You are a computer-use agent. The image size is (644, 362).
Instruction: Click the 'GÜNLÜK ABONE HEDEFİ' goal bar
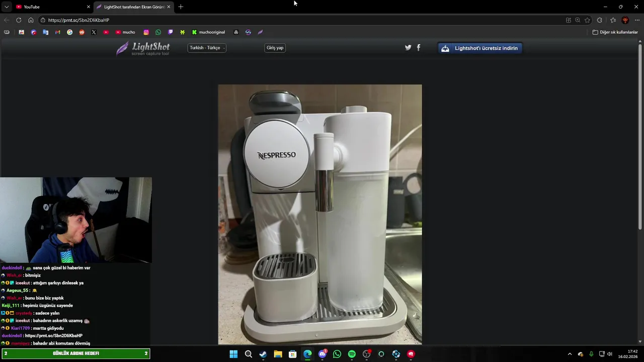(x=75, y=353)
